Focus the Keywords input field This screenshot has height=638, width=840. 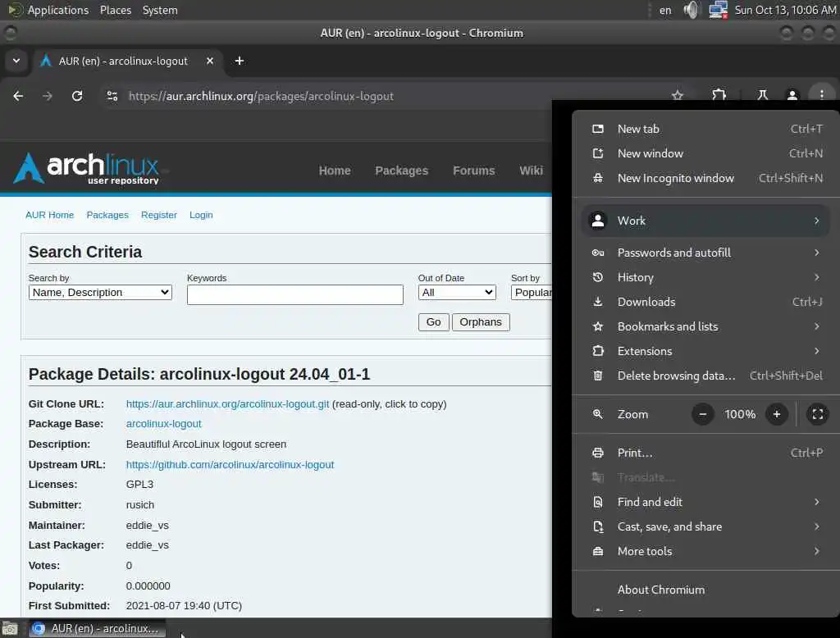point(294,294)
